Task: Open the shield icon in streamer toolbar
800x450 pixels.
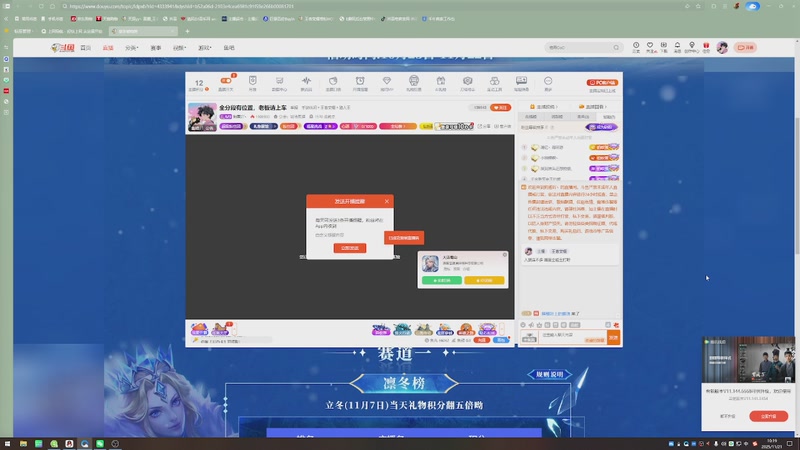Action: [x=253, y=81]
